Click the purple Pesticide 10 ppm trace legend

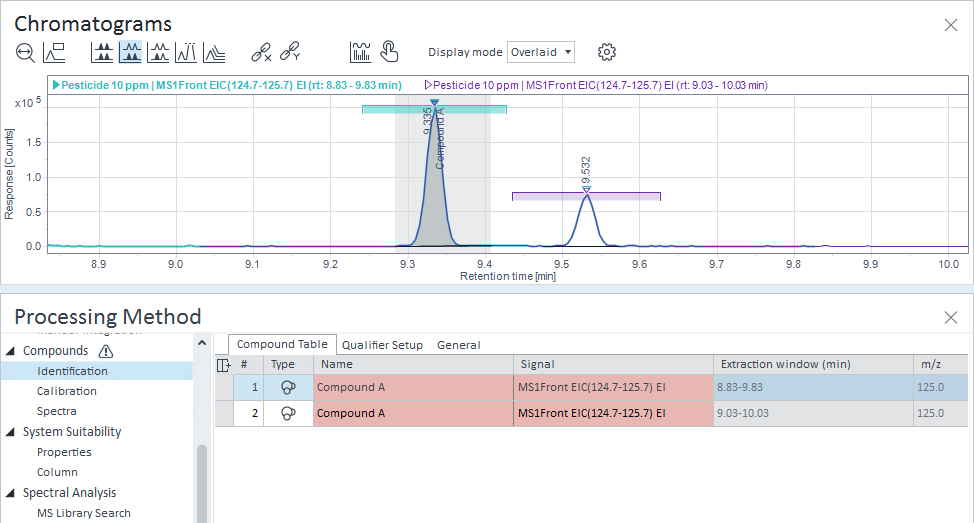[x=596, y=85]
